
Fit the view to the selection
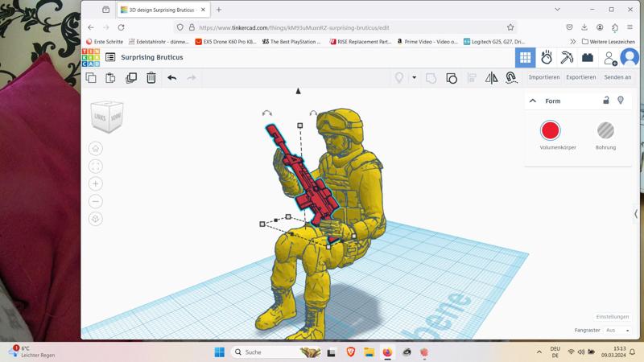click(x=96, y=167)
